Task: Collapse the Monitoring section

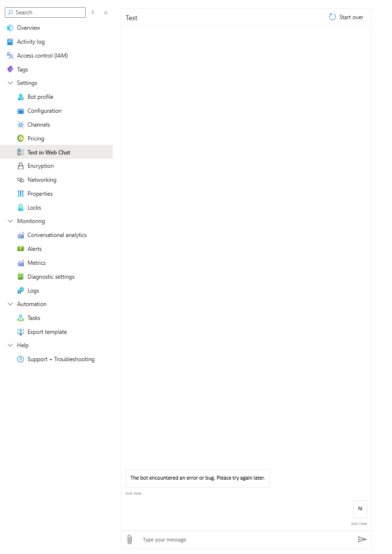Action: coord(10,221)
